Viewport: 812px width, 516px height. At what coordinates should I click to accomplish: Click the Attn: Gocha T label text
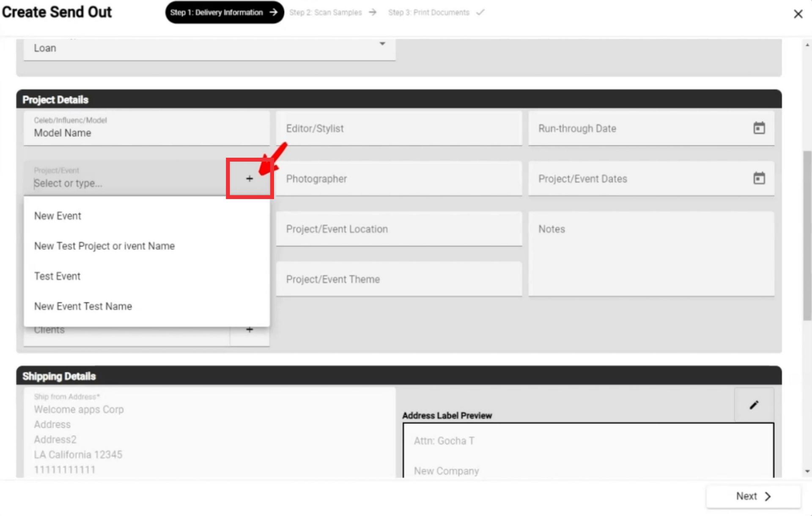point(444,441)
